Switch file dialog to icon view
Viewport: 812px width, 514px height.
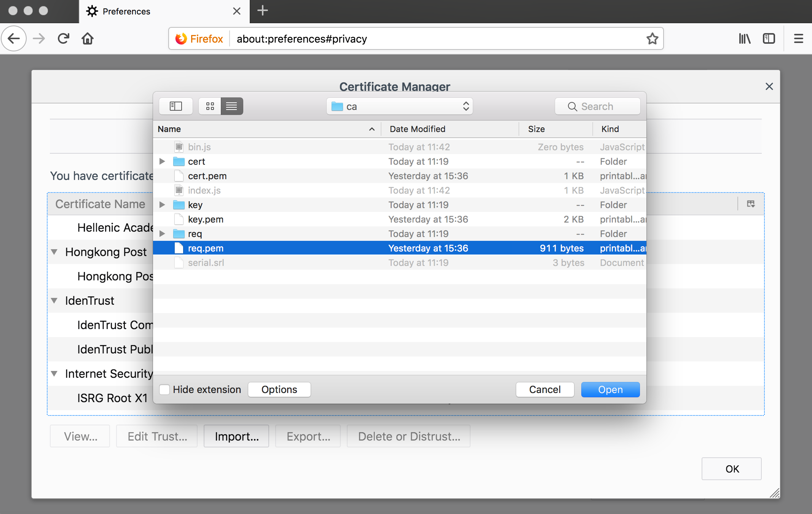tap(210, 106)
